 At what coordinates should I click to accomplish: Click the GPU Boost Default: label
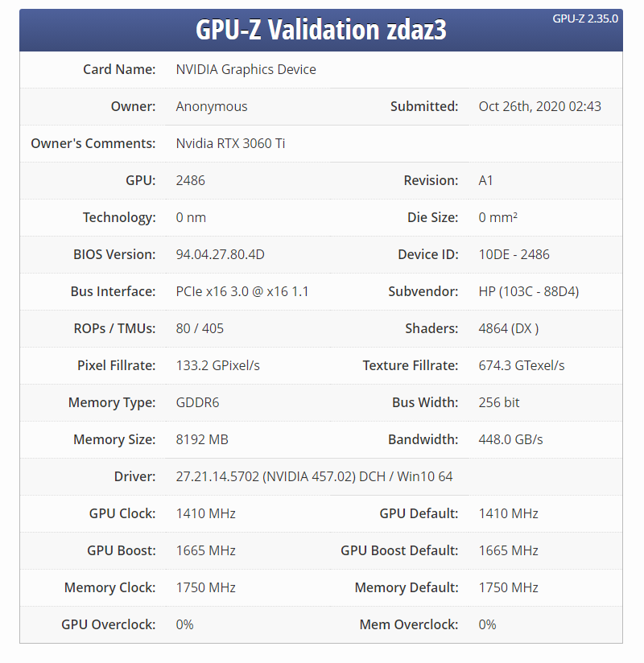point(399,550)
